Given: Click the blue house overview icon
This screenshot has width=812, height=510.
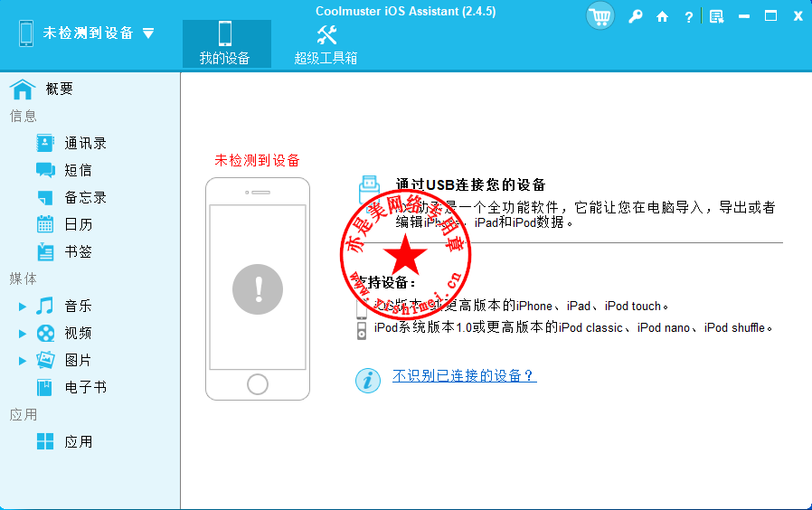Looking at the screenshot, I should pyautogui.click(x=23, y=89).
